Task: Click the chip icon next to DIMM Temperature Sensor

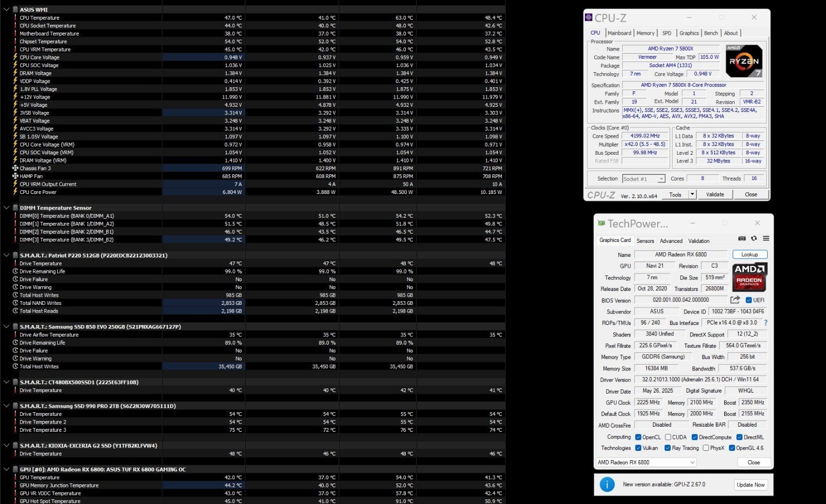Action: 15,208
